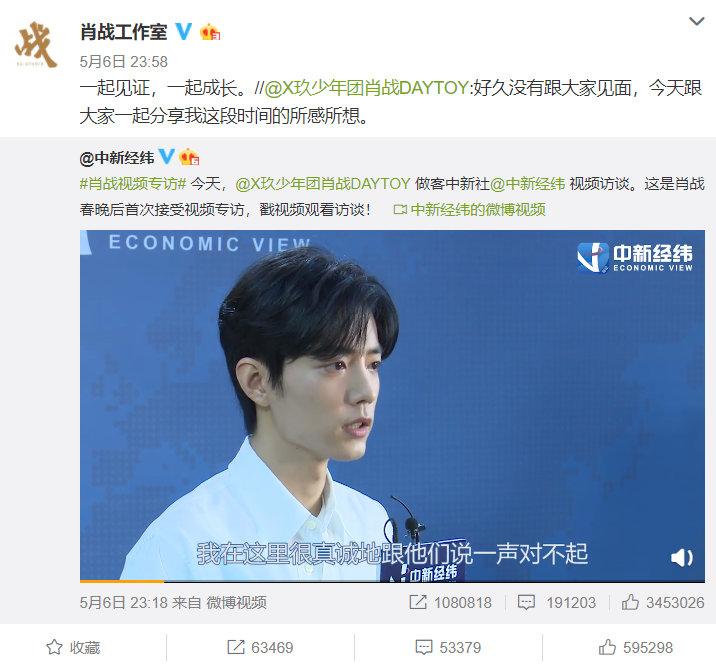Screen dimensions: 716x664
Task: Click the blue verified V badge beside 肖战工作室
Action: click(x=184, y=32)
